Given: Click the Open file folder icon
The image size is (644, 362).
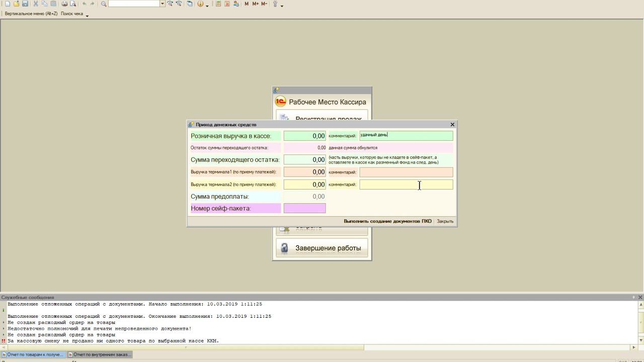Looking at the screenshot, I should [16, 4].
